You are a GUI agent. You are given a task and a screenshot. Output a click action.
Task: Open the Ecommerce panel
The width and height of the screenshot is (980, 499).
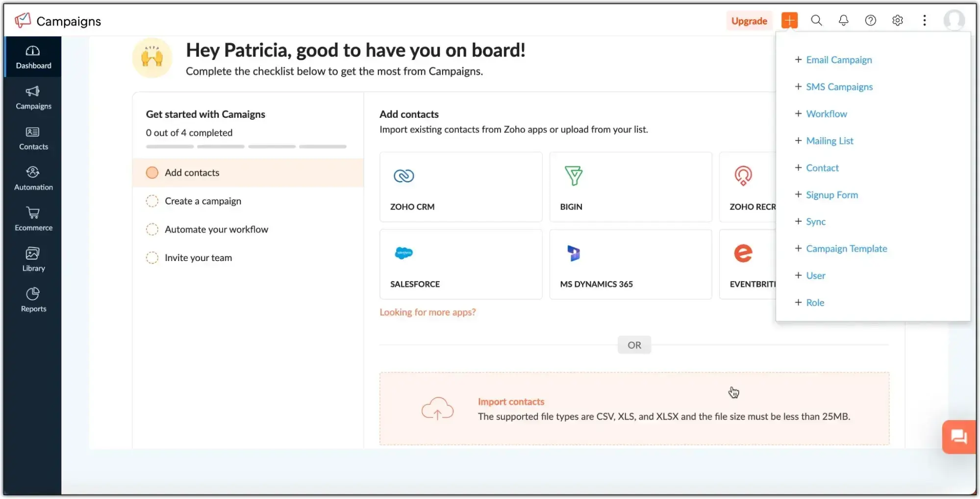(32, 219)
